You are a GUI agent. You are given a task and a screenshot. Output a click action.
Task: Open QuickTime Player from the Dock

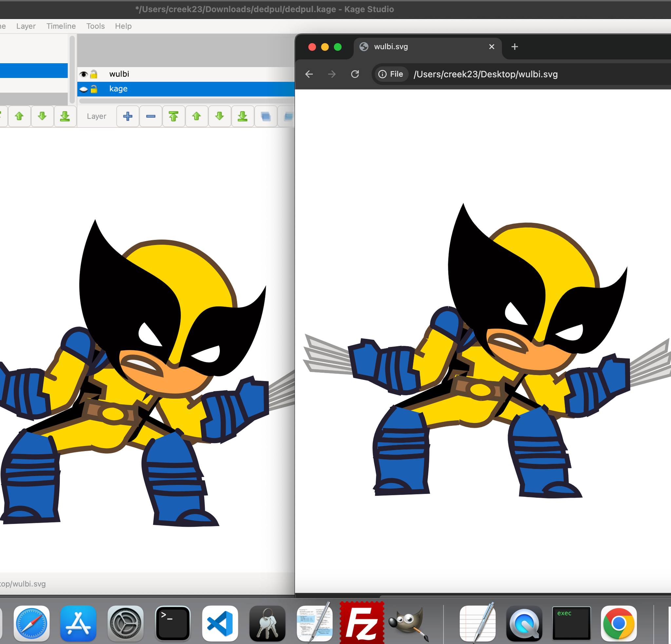(524, 623)
